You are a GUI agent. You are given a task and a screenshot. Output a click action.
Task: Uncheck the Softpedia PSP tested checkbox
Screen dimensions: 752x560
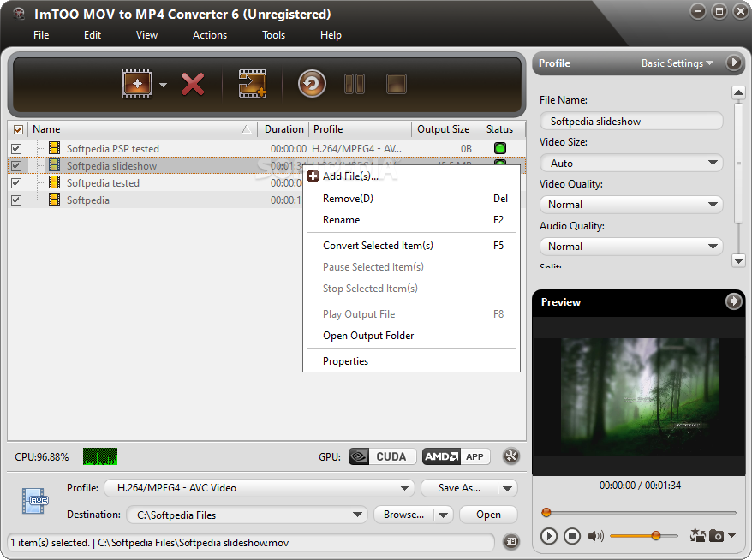pyautogui.click(x=16, y=149)
